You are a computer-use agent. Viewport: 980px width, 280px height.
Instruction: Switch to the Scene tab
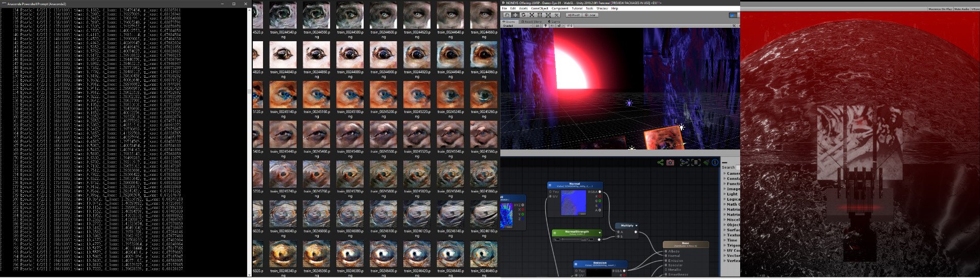pyautogui.click(x=509, y=22)
